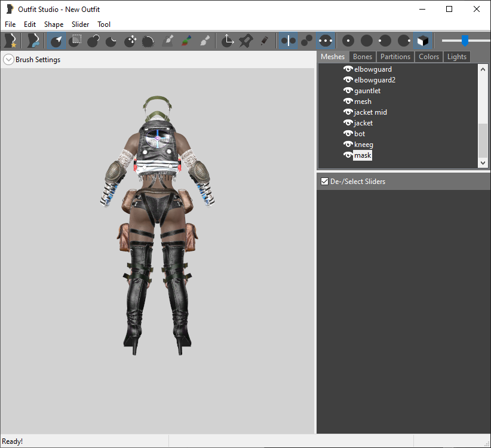Open the Slider menu
Image resolution: width=491 pixels, height=448 pixels.
(x=80, y=24)
